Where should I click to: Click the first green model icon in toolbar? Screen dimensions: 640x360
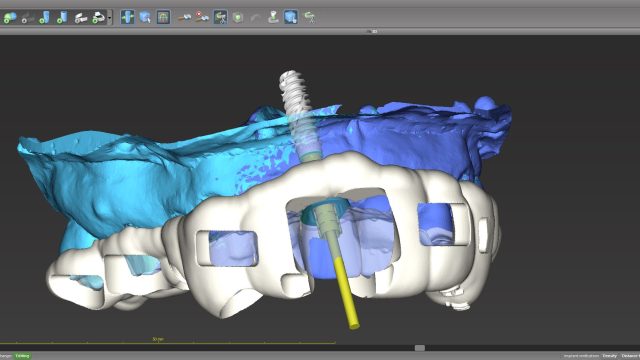click(9, 18)
